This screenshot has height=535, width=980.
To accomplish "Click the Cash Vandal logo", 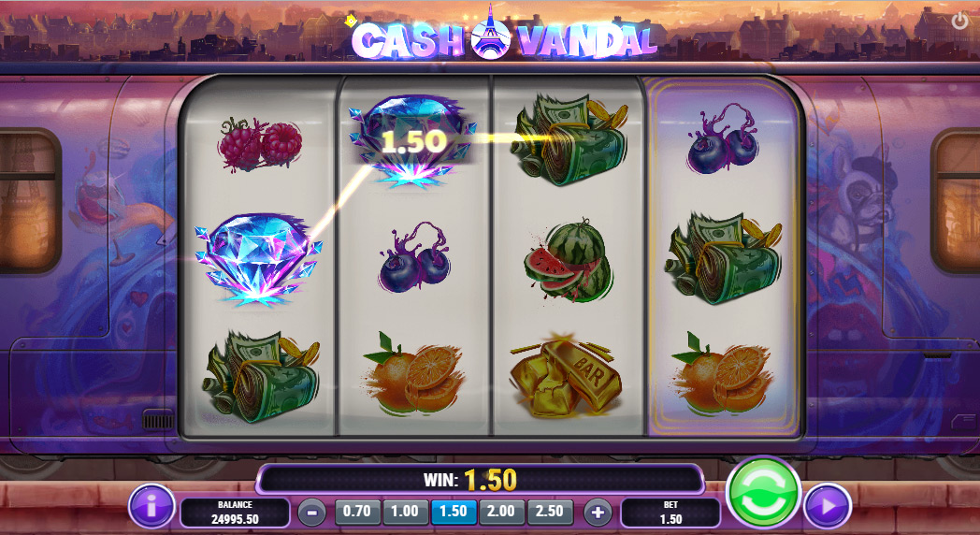I will [x=504, y=36].
